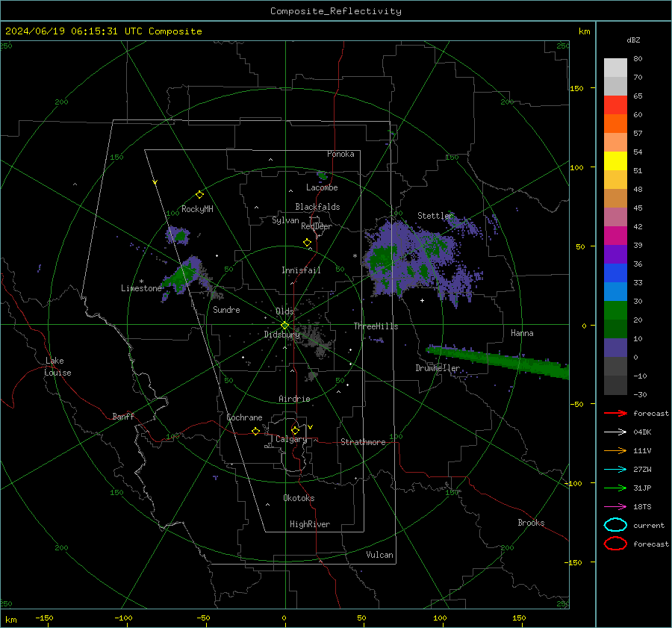This screenshot has height=628, width=672.
Task: Click the red forecast arrow in legend
Action: click(x=615, y=413)
